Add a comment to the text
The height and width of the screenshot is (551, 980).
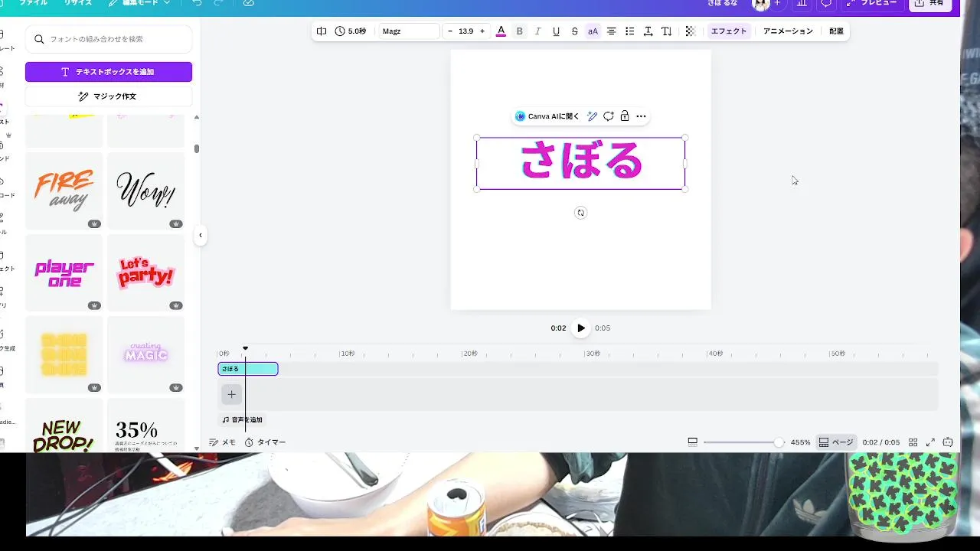(608, 116)
